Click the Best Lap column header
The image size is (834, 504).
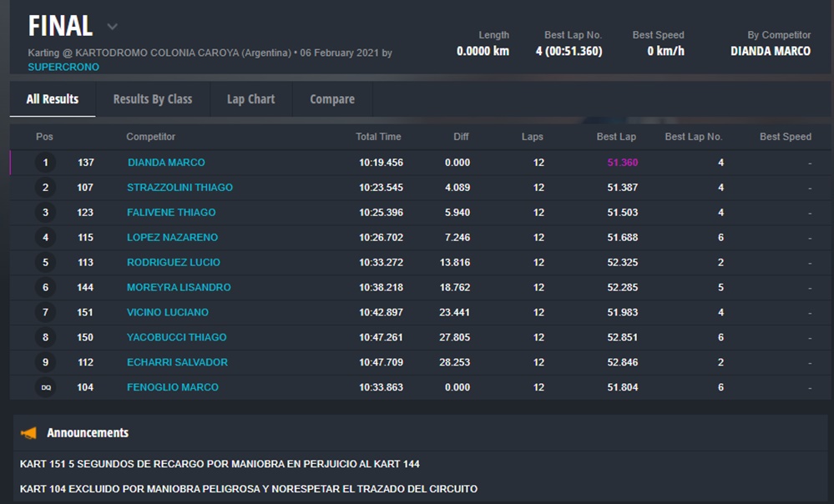(x=617, y=137)
